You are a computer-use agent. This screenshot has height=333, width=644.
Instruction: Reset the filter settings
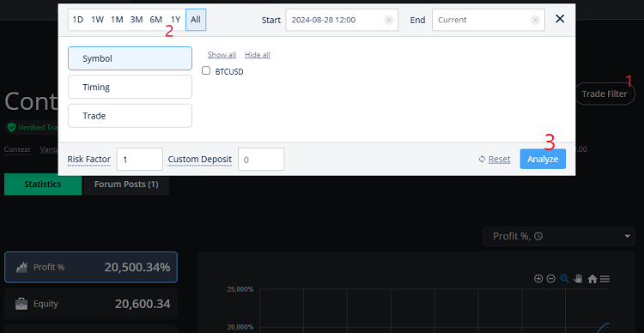(x=495, y=160)
